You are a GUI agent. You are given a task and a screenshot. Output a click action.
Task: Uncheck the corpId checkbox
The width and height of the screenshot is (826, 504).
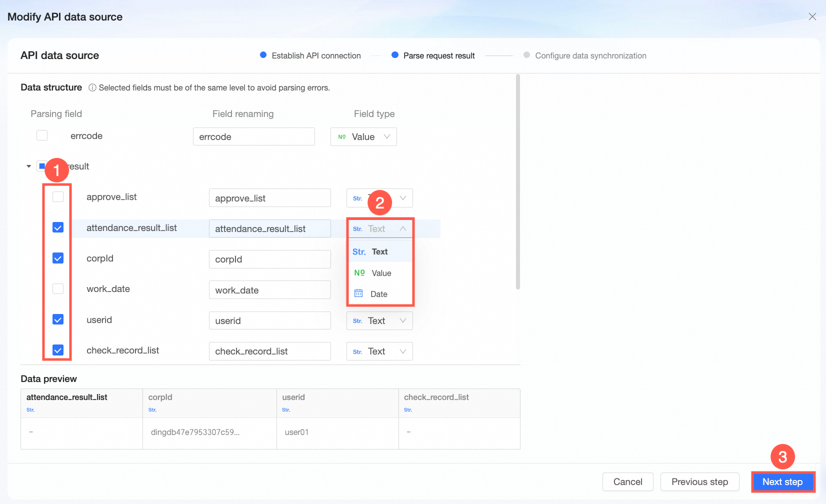[58, 258]
